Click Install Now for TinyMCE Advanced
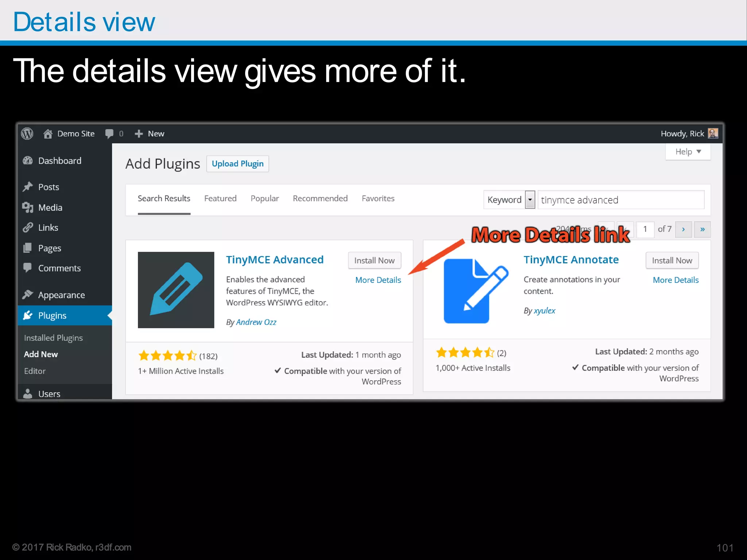The width and height of the screenshot is (747, 560). (x=374, y=260)
